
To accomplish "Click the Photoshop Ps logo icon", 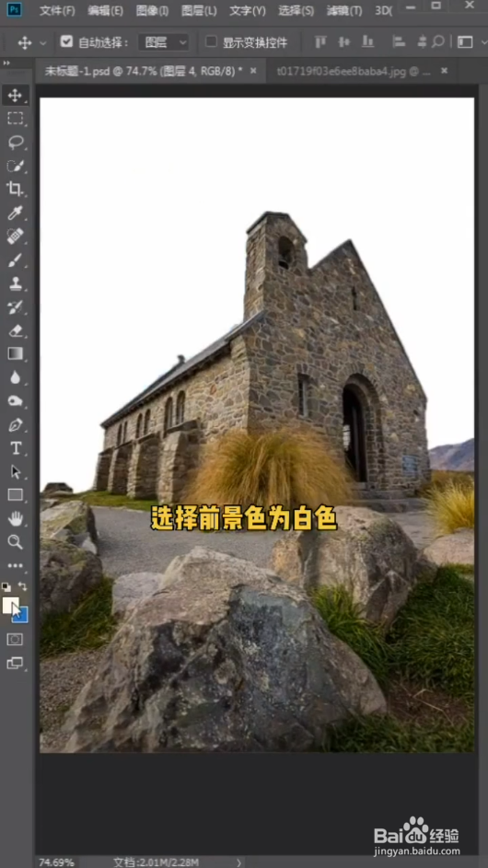I will pos(15,10).
